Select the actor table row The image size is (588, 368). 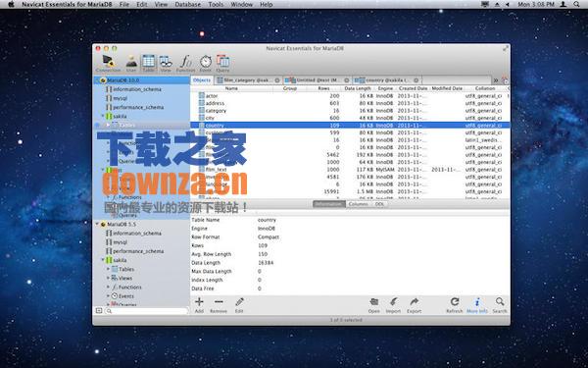[x=350, y=96]
